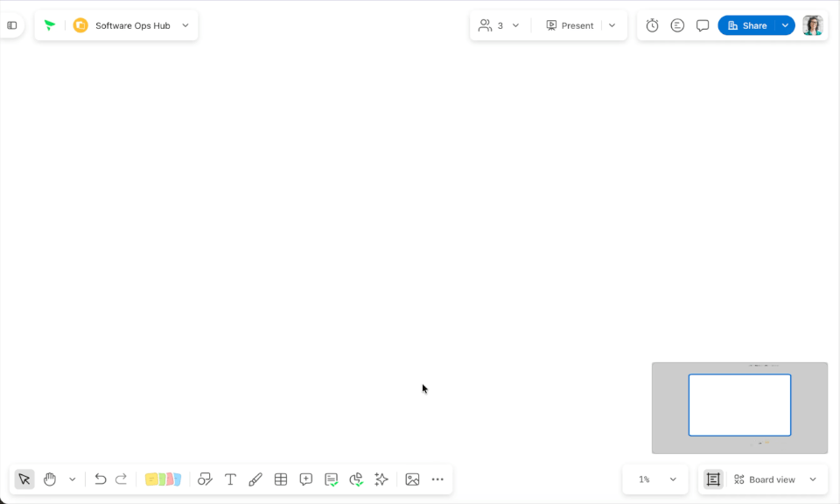Pick the sticky notes tool
The height and width of the screenshot is (504, 840).
point(163,479)
